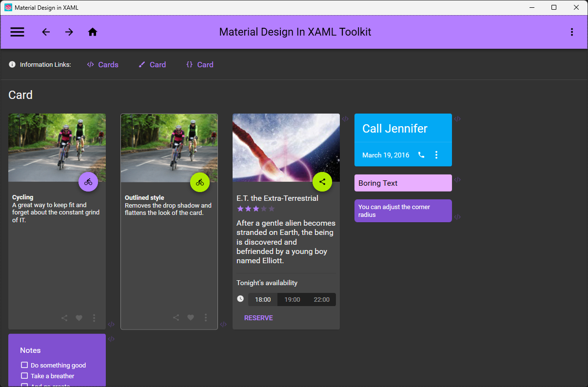Share the Outlined style card
Image resolution: width=588 pixels, height=387 pixels.
(x=176, y=317)
